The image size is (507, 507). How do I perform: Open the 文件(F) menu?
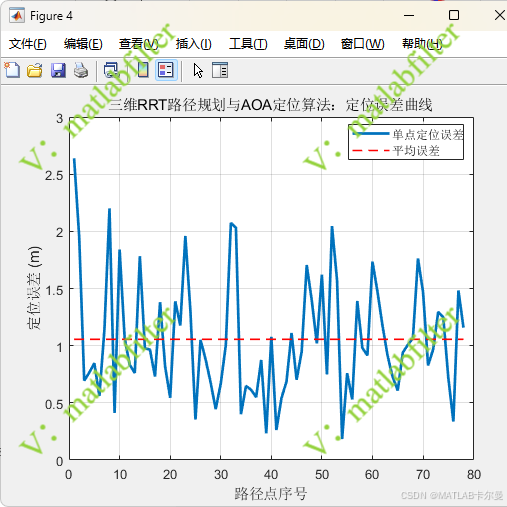[28, 44]
